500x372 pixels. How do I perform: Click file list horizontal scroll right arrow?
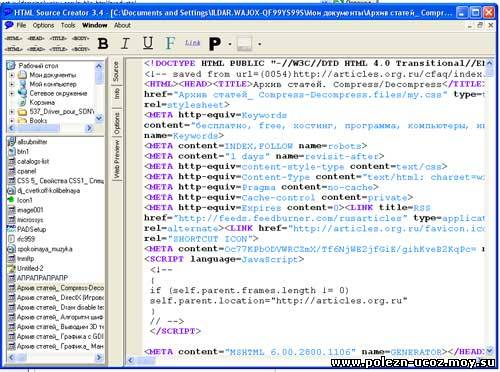(x=99, y=357)
